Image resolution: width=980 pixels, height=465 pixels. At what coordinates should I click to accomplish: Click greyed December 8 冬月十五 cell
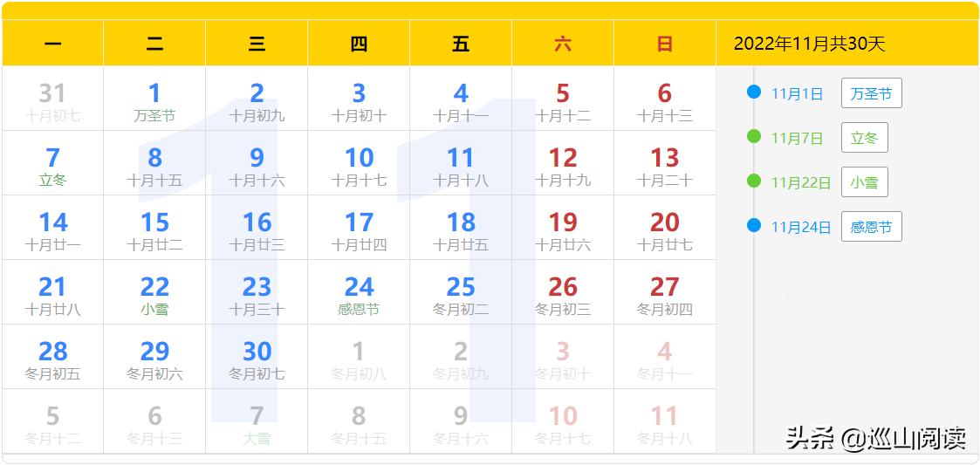click(x=359, y=421)
